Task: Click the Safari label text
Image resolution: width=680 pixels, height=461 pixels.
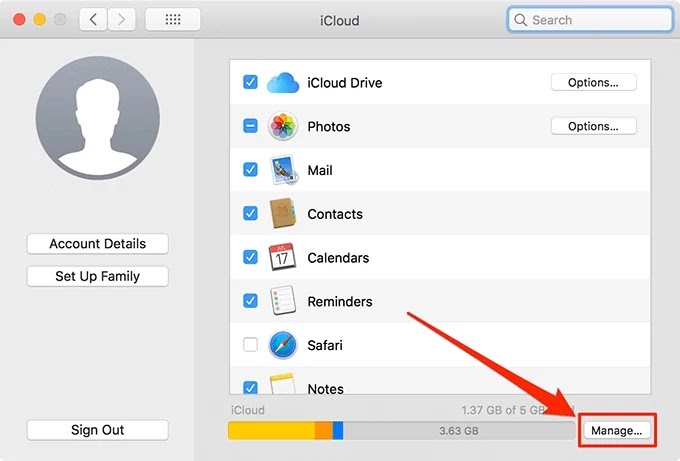Action: 325,346
